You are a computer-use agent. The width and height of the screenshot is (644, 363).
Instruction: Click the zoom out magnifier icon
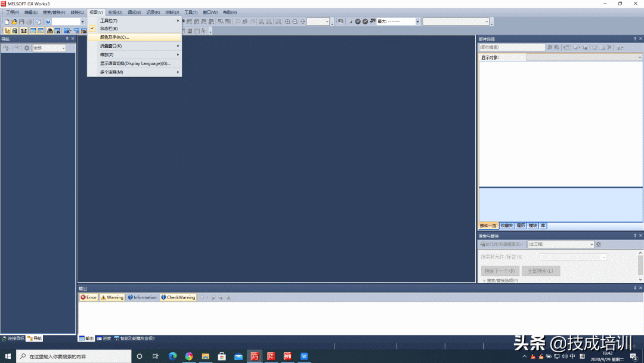[x=295, y=21]
